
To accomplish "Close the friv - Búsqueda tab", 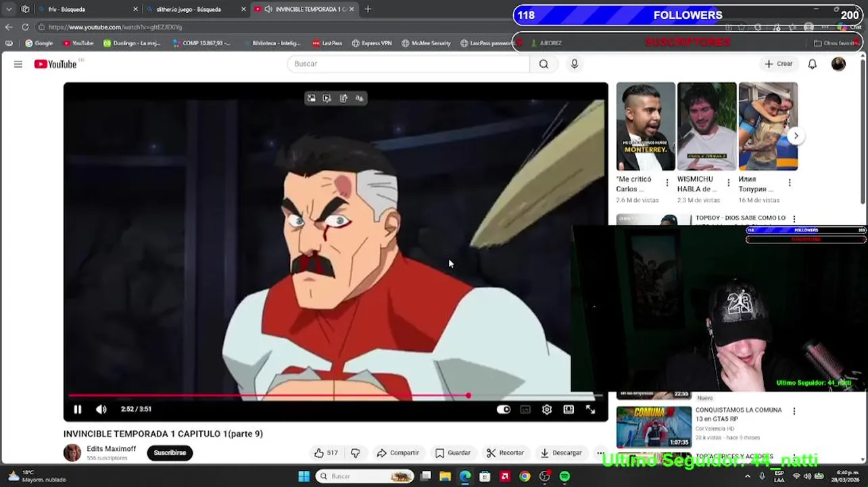I will (x=135, y=9).
